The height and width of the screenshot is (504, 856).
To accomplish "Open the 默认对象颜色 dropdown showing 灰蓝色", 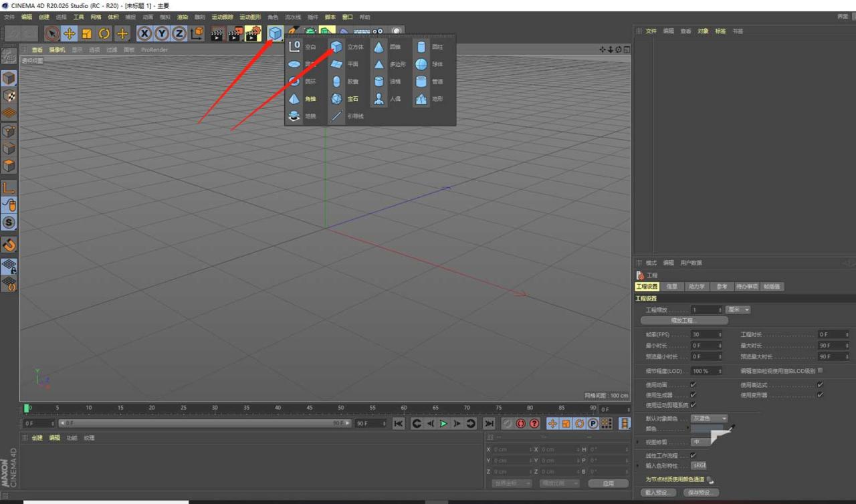I will point(708,418).
